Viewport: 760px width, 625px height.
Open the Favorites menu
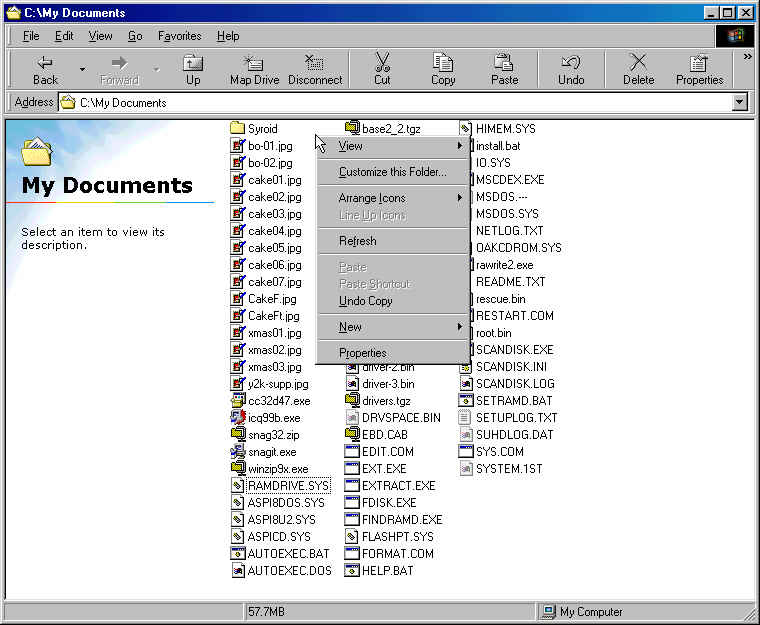click(x=179, y=36)
